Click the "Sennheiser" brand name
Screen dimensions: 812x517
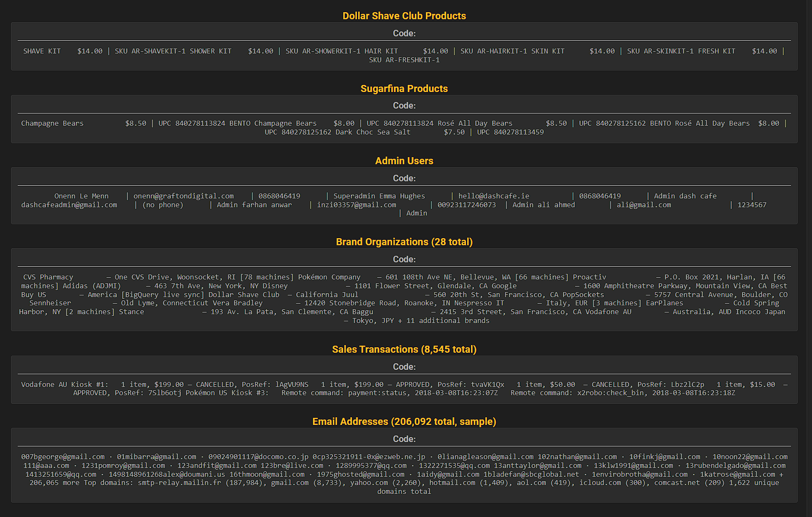[x=50, y=303]
